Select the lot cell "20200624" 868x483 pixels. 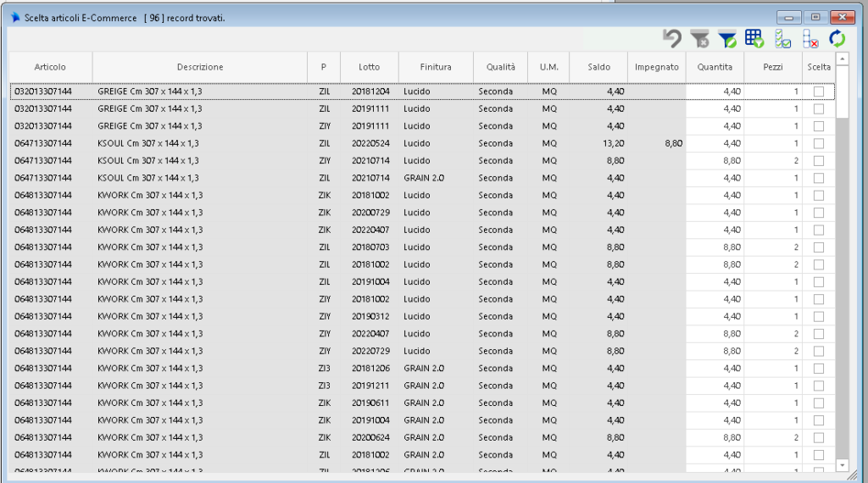[370, 437]
